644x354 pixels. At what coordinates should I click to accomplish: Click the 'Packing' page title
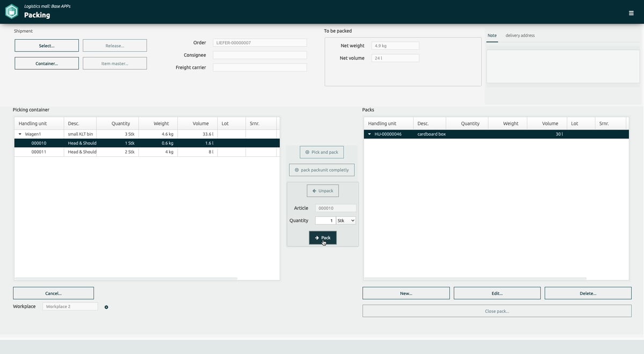coord(37,15)
